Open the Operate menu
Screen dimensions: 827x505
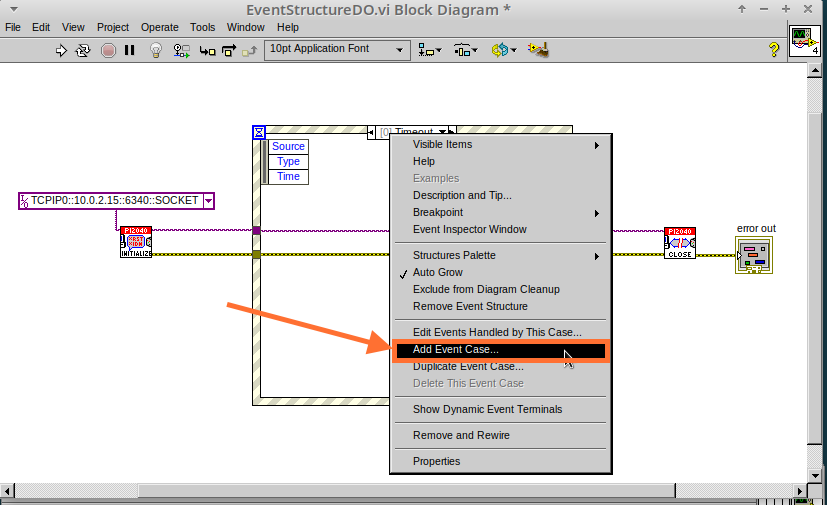click(x=159, y=27)
